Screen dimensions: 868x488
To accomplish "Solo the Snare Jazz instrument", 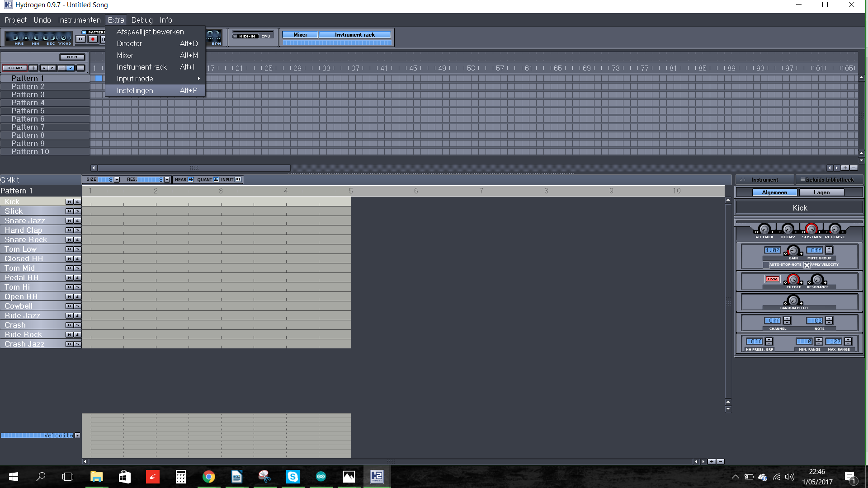I will coord(77,221).
